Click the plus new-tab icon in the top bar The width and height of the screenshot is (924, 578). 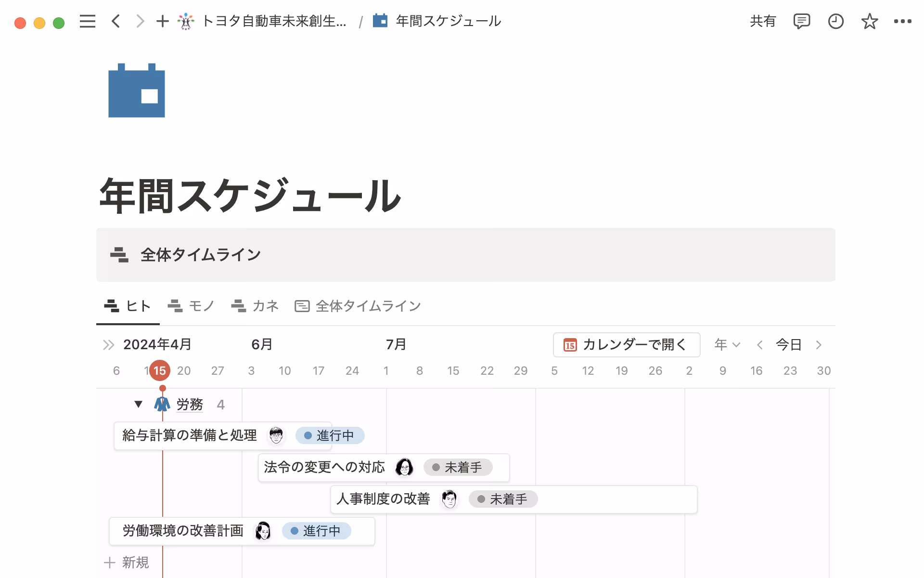coord(162,21)
